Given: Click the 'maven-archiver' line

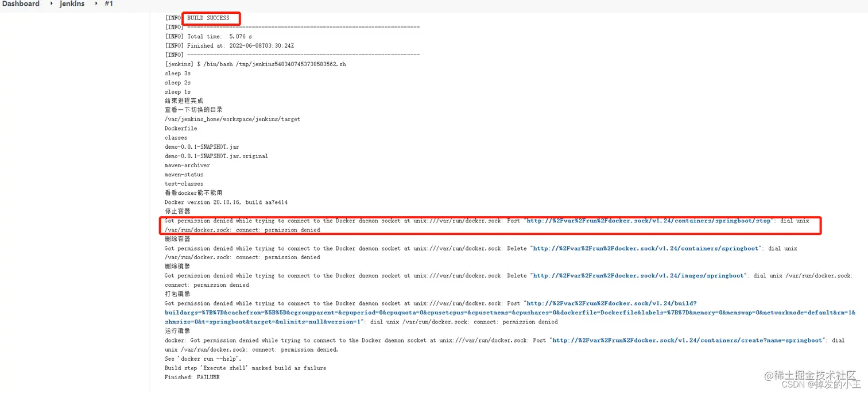Looking at the screenshot, I should click(x=187, y=165).
